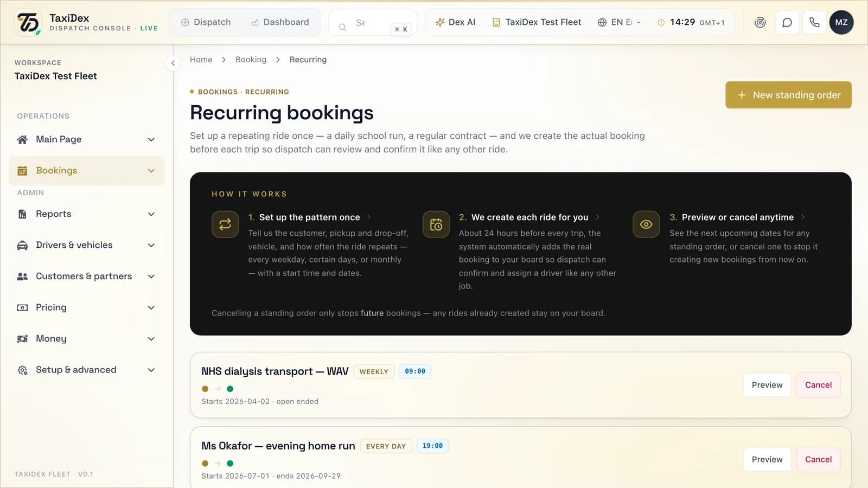Click the 09:00 time badge

click(415, 371)
